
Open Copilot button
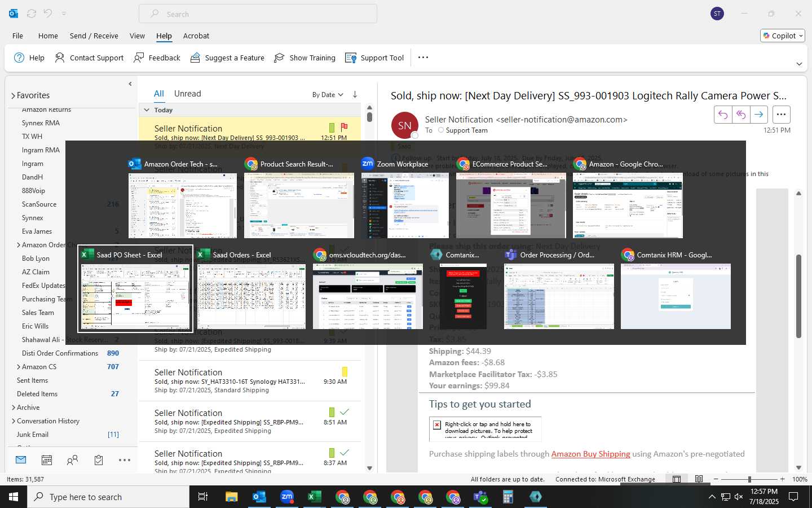(x=783, y=36)
